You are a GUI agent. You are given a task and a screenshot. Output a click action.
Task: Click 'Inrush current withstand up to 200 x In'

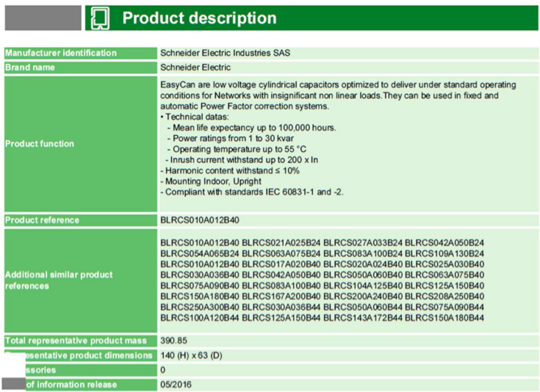[242, 160]
